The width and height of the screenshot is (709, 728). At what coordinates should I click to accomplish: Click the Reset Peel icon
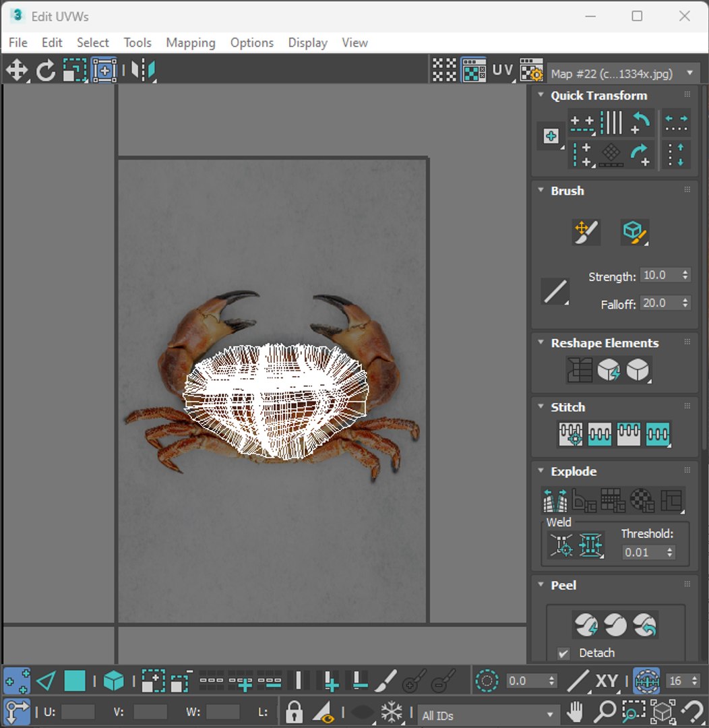click(644, 625)
